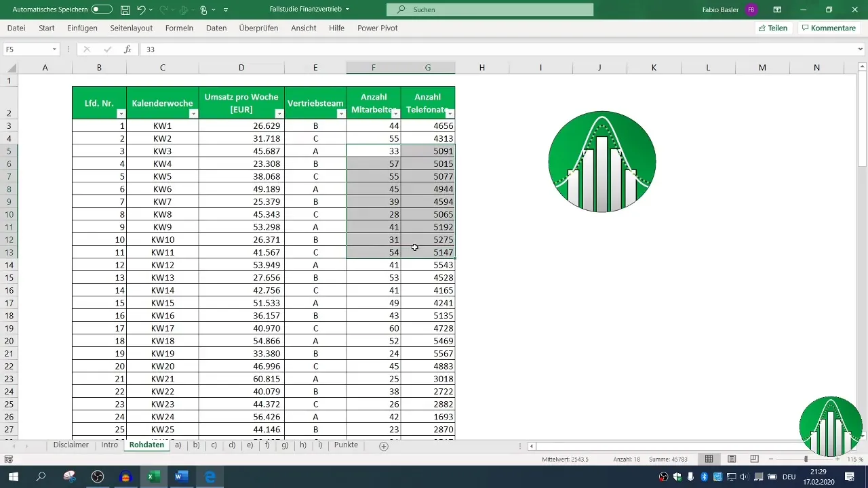Click the Fabio Basler account avatar
The image size is (868, 488).
pyautogui.click(x=751, y=9)
